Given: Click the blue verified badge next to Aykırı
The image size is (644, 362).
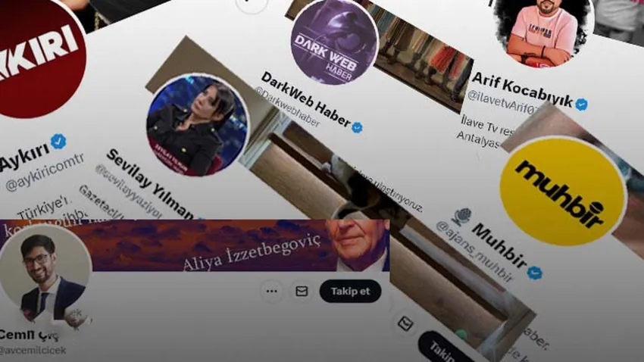Looking at the screenshot, I should [59, 141].
